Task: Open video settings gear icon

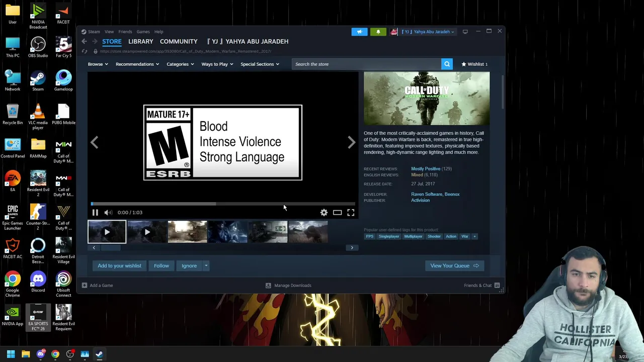Action: 324,213
